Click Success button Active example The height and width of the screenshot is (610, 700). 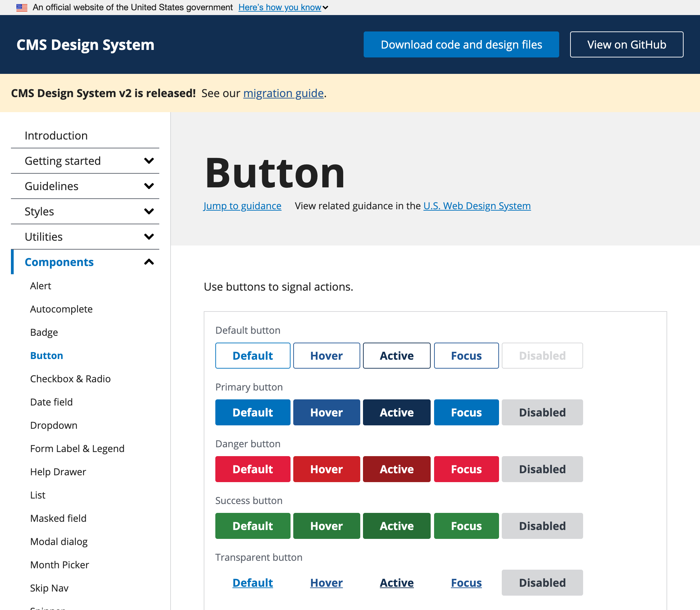(x=397, y=526)
